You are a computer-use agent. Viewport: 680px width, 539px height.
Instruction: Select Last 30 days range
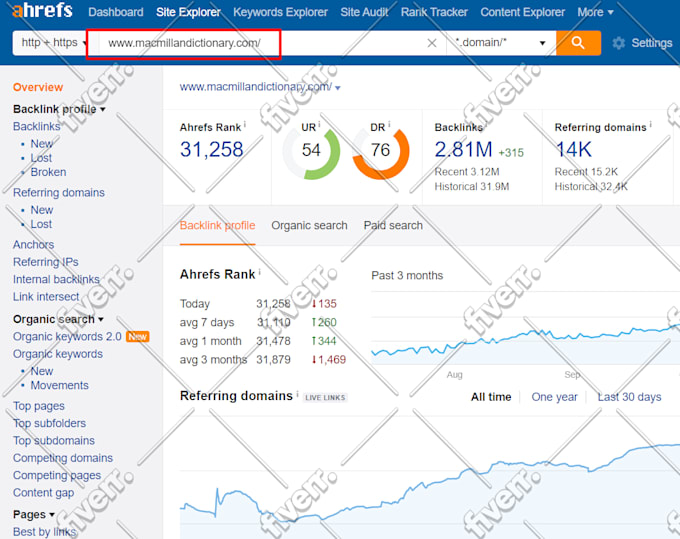coord(629,397)
